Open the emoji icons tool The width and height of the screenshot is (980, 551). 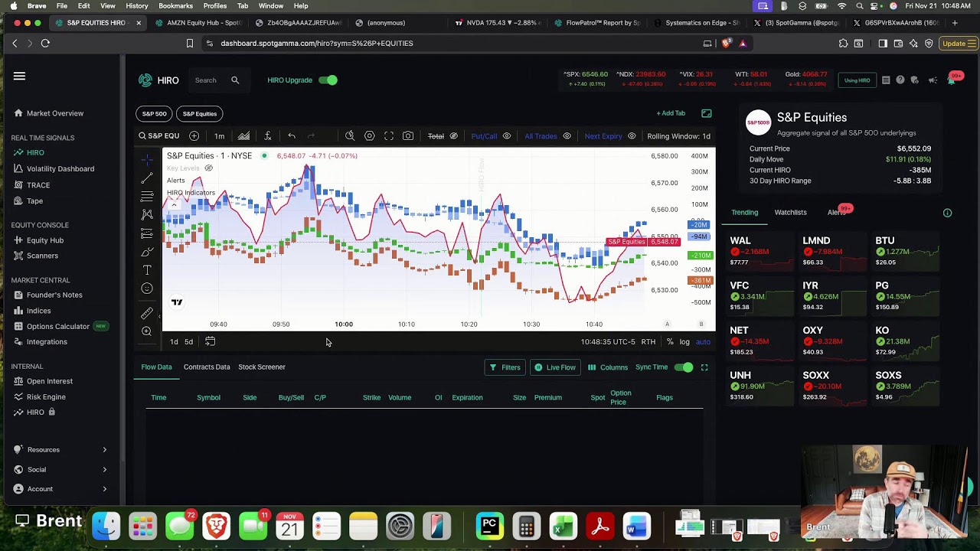pyautogui.click(x=147, y=289)
